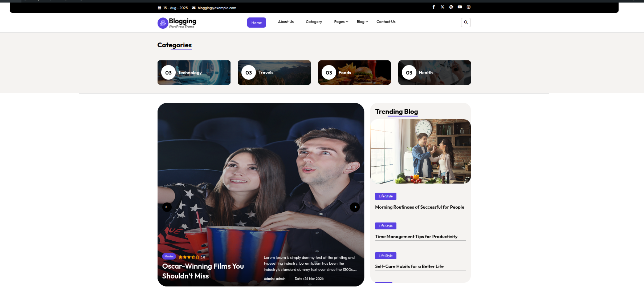Expand the Blog dropdown menu
The width and height of the screenshot is (644, 289).
tap(362, 22)
